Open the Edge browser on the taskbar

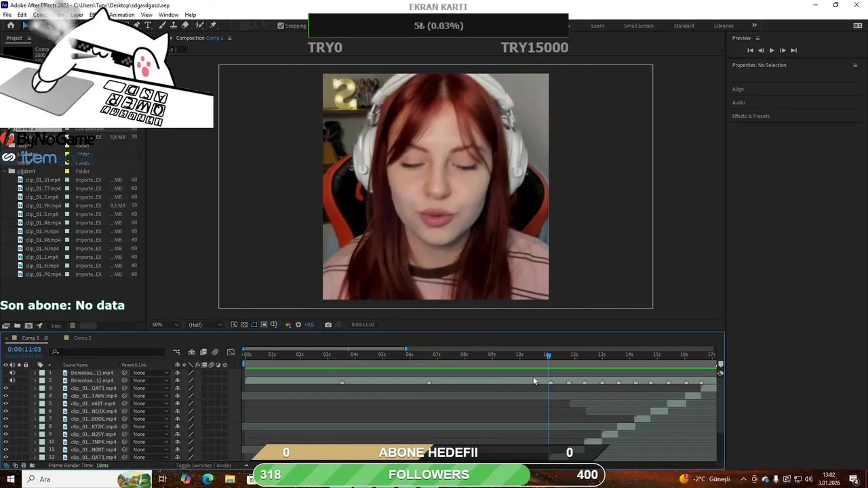point(208,479)
